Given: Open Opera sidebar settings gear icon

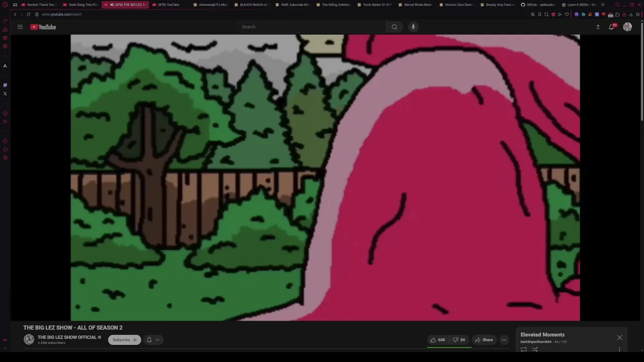Looking at the screenshot, I should coord(5,158).
